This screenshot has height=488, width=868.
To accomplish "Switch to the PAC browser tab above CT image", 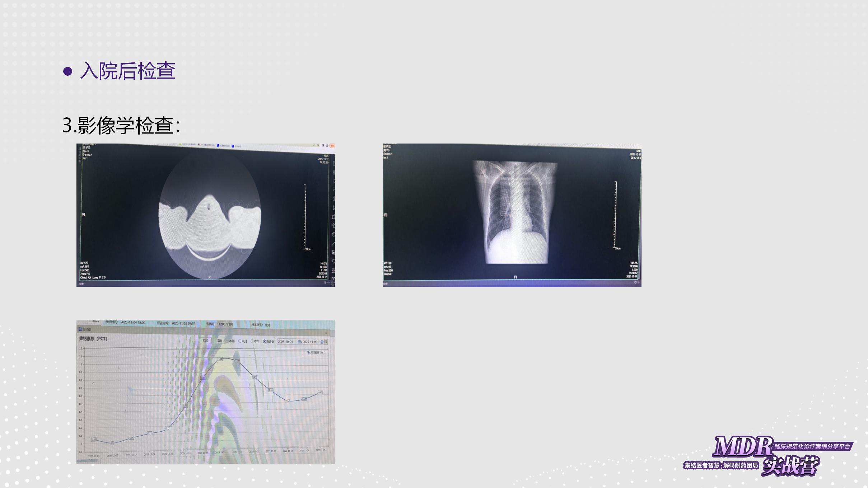I will 206,145.
